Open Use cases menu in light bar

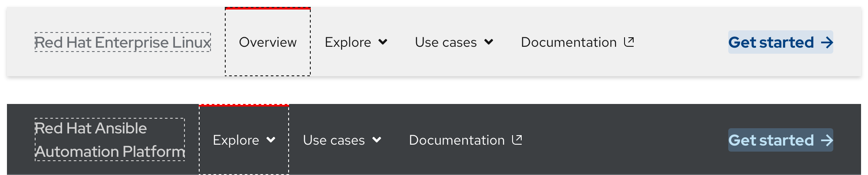click(x=446, y=42)
